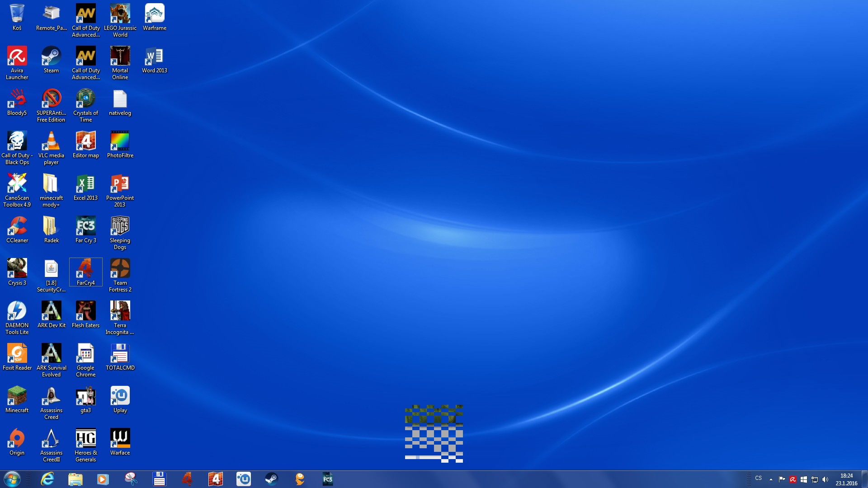The height and width of the screenshot is (488, 868).
Task: Click the CCleaner desktop shortcut
Action: [x=17, y=227]
